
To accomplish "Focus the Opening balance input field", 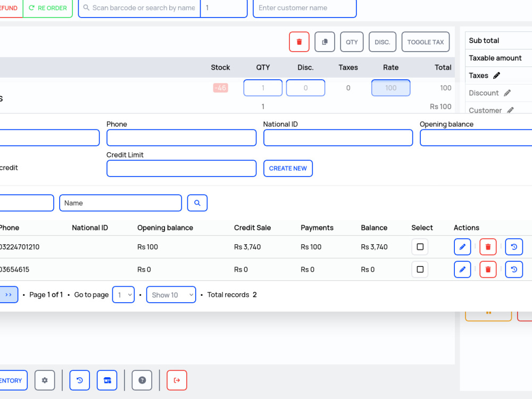I will [x=476, y=138].
